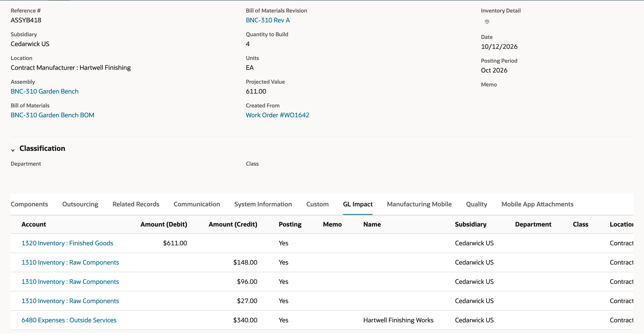Image resolution: width=644 pixels, height=334 pixels.
Task: Click the Oct 2026 posting period value
Action: click(494, 70)
